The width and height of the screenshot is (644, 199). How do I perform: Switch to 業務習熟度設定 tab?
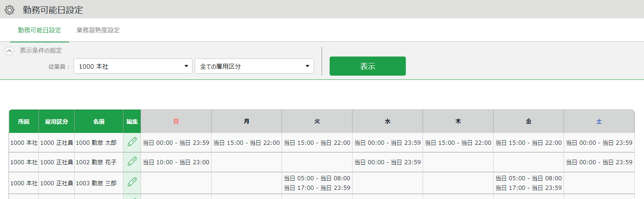98,30
